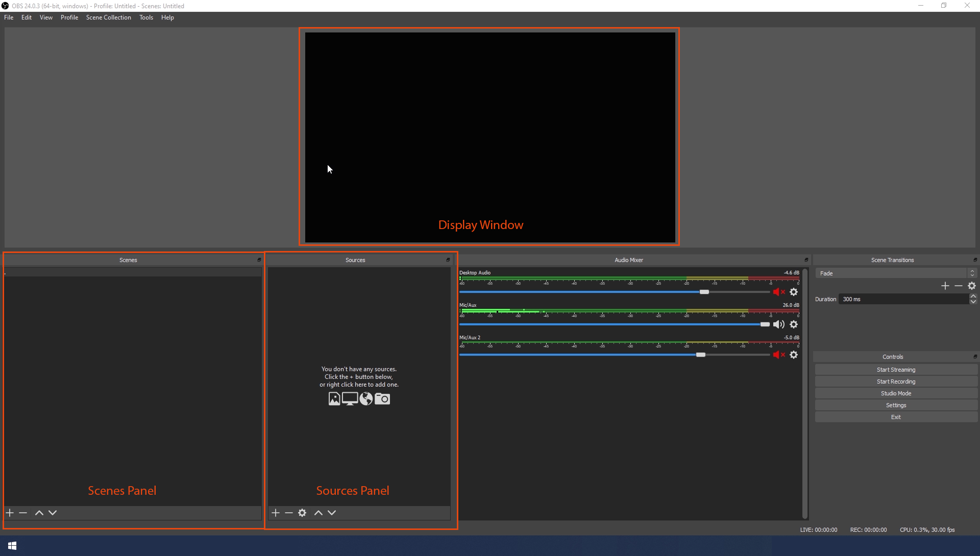Viewport: 980px width, 556px height.
Task: Move scene down with arrow icon
Action: point(53,513)
